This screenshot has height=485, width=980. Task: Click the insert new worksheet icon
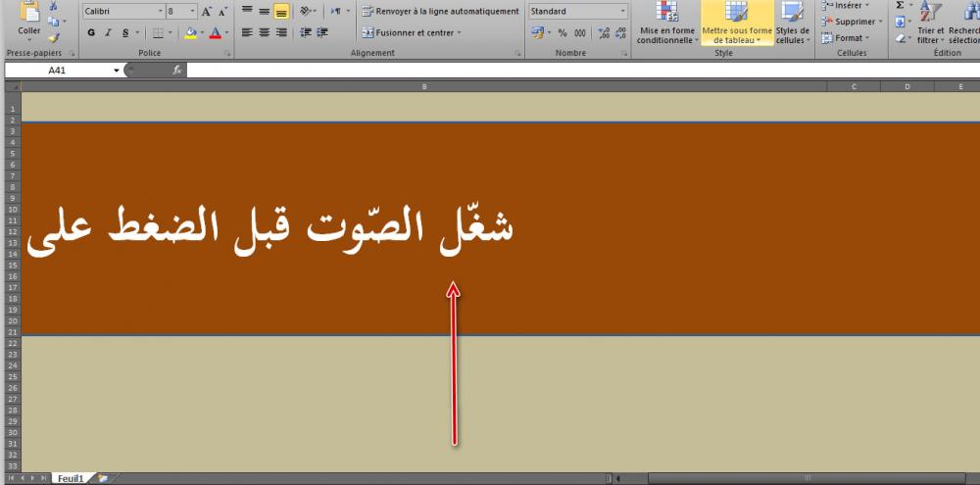tap(103, 479)
